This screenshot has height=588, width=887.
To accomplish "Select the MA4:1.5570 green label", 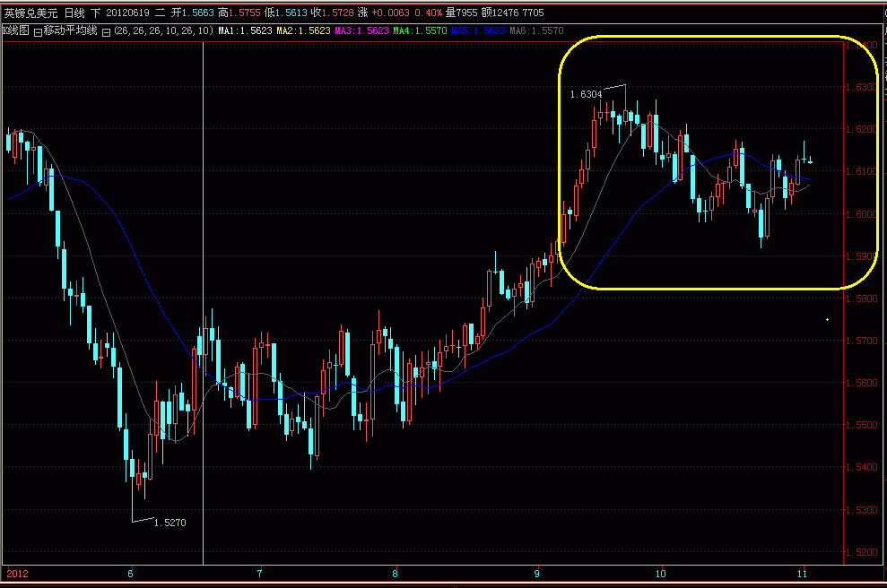I will 421,30.
